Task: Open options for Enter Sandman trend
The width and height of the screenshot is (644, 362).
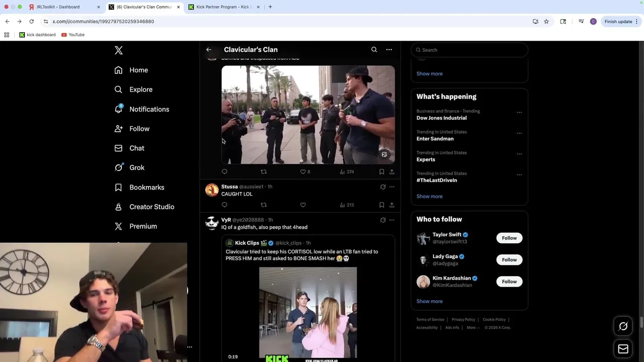Action: point(519,133)
